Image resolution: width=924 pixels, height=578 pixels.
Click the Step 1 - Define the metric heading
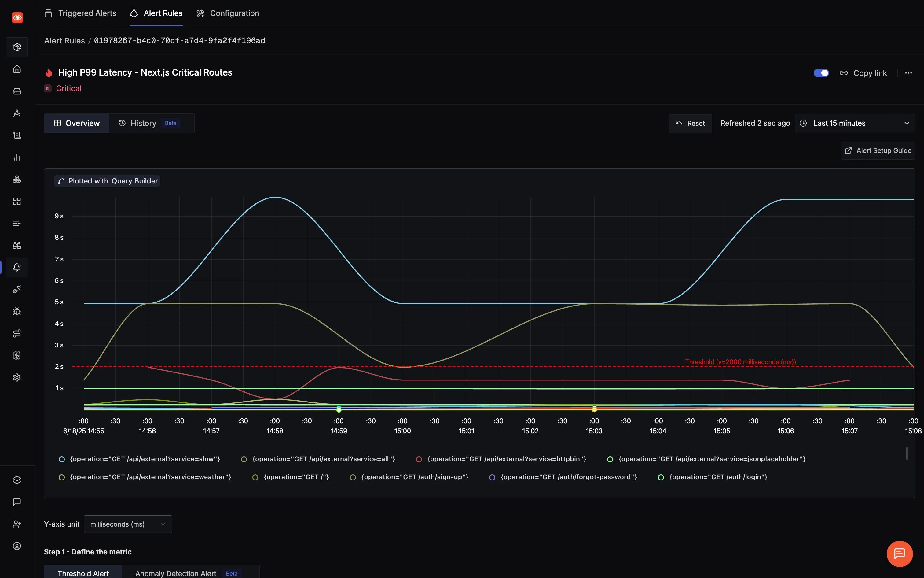click(x=88, y=552)
